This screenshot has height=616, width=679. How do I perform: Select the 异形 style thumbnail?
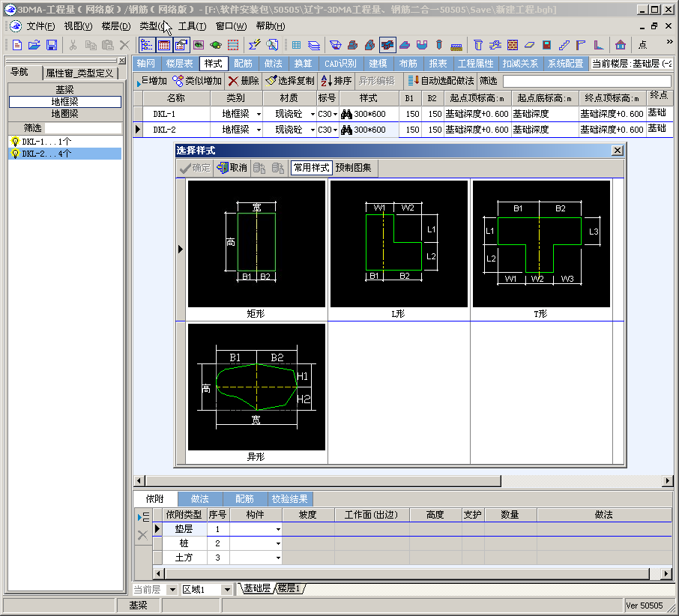point(256,387)
